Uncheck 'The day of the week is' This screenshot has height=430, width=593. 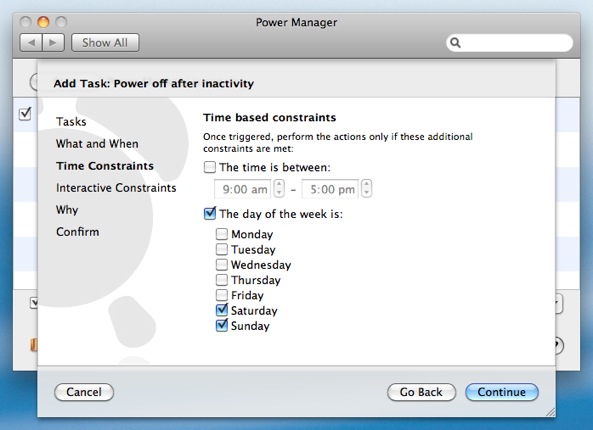pos(210,214)
